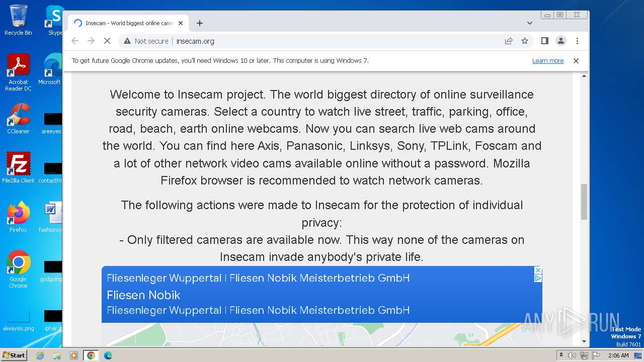Screen dimensions: 644x362
Task: Dismiss the Chrome update notification bar
Action: (576, 61)
